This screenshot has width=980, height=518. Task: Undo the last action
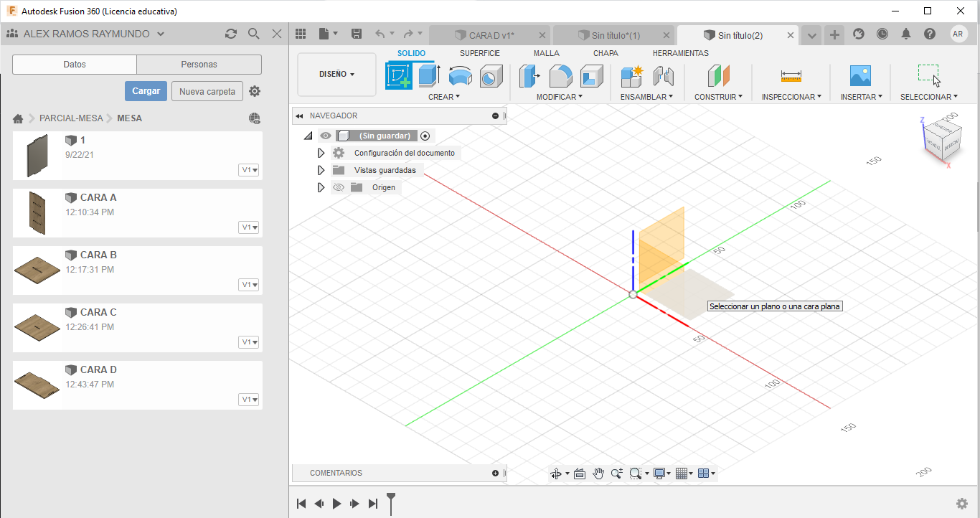(380, 34)
